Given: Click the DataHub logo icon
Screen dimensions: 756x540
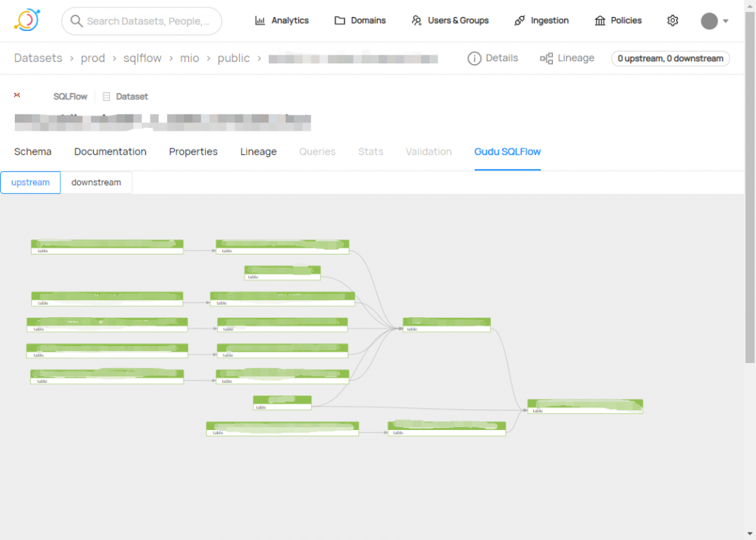Looking at the screenshot, I should [27, 21].
